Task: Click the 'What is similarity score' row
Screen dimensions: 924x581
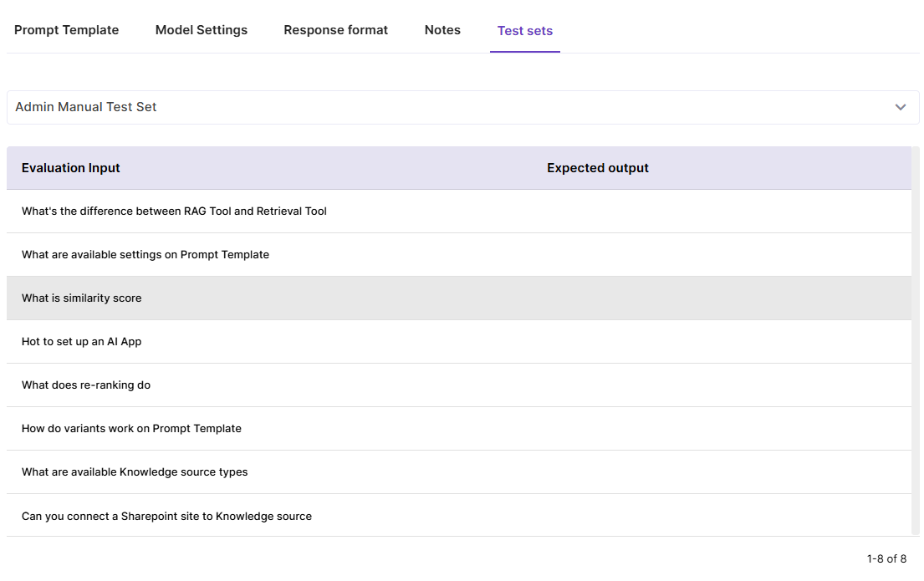Action: click(82, 298)
